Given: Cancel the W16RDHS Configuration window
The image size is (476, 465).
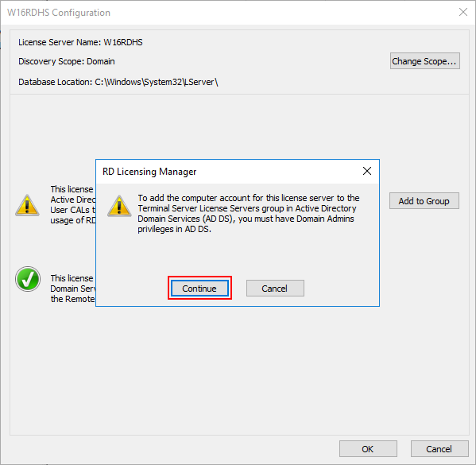Looking at the screenshot, I should pos(439,448).
